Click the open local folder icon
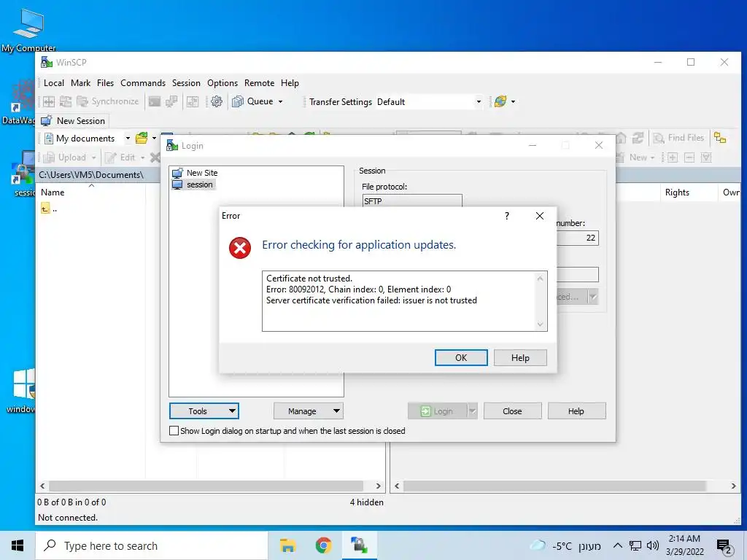747x560 pixels. [x=142, y=138]
